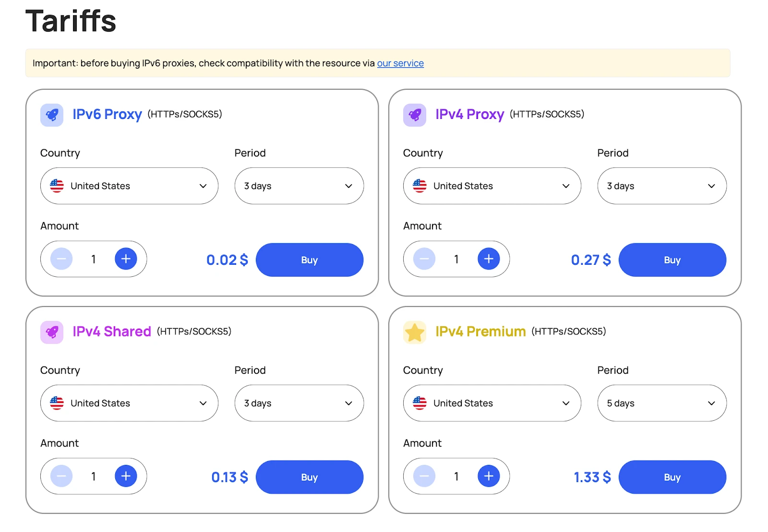This screenshot has width=768, height=532.
Task: Buy the IPv6 Proxy for 0.02 $
Action: coord(309,260)
